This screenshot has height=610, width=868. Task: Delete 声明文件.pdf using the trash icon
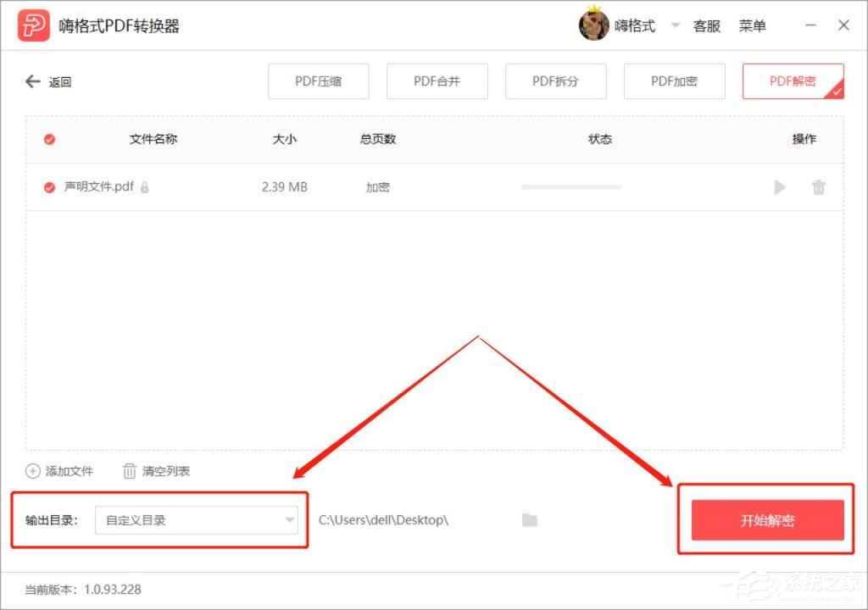coord(818,187)
